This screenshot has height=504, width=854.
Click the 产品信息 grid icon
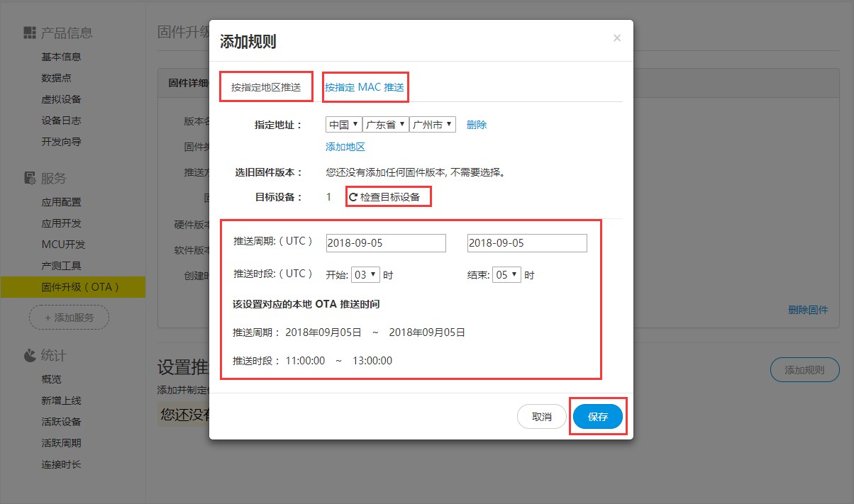click(x=29, y=33)
